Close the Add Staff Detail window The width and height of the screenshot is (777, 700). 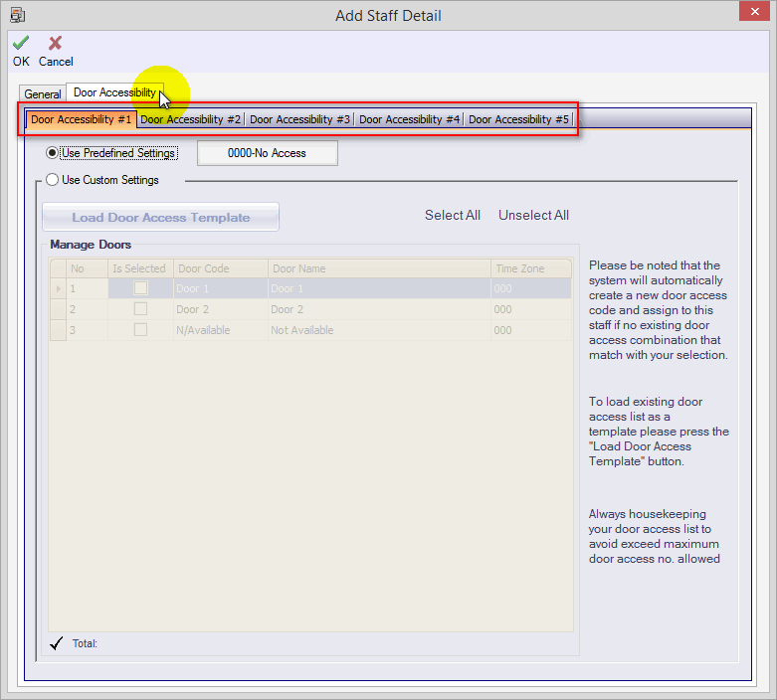(x=752, y=14)
